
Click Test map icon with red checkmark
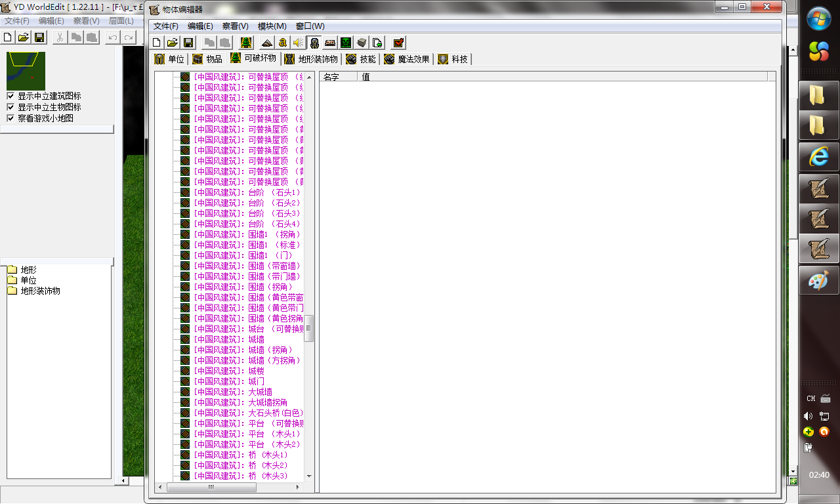tap(398, 43)
